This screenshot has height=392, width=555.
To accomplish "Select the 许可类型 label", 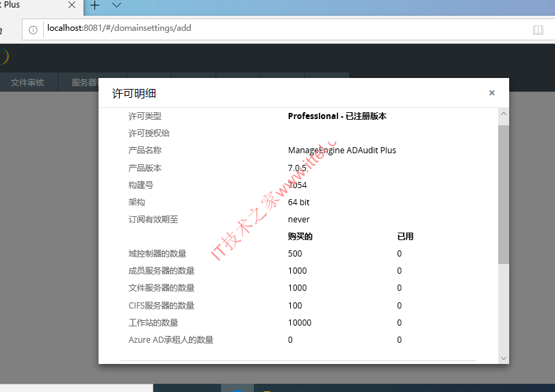I will click(145, 116).
